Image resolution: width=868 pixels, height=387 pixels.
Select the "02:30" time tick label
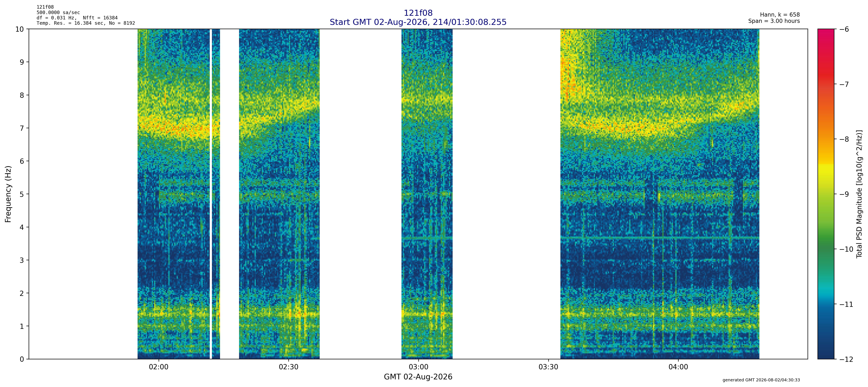(x=288, y=367)
